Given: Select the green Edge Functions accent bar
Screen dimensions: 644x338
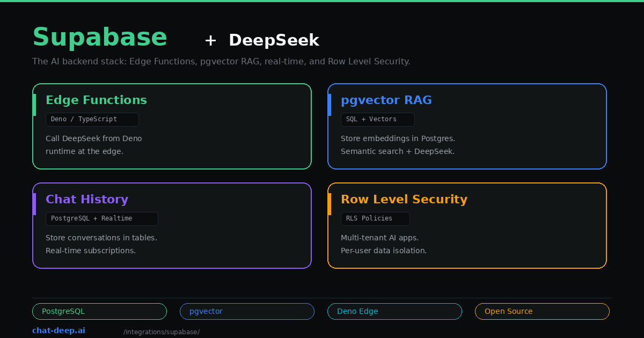Looking at the screenshot, I should click(35, 104).
